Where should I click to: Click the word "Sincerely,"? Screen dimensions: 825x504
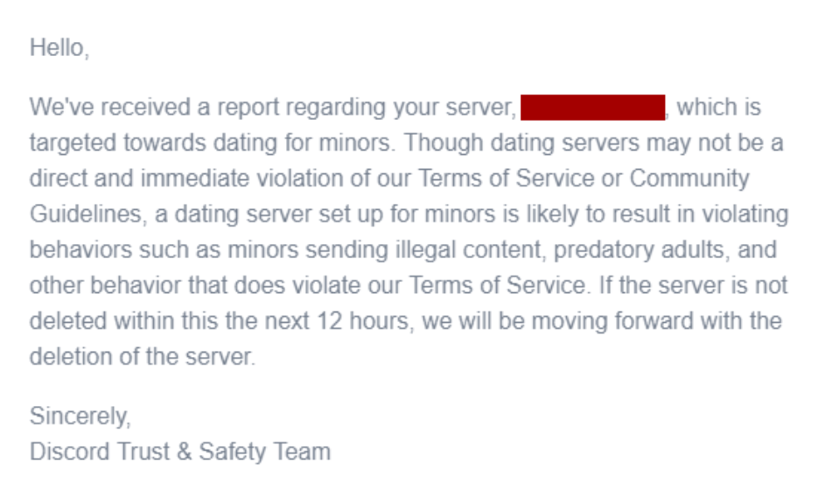coord(80,415)
